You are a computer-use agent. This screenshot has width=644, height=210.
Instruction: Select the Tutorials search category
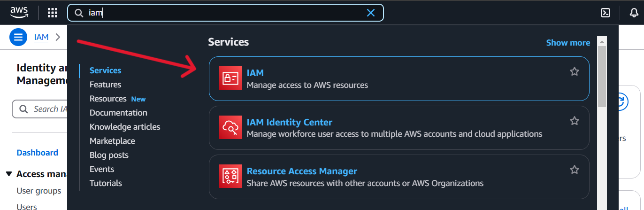click(106, 183)
